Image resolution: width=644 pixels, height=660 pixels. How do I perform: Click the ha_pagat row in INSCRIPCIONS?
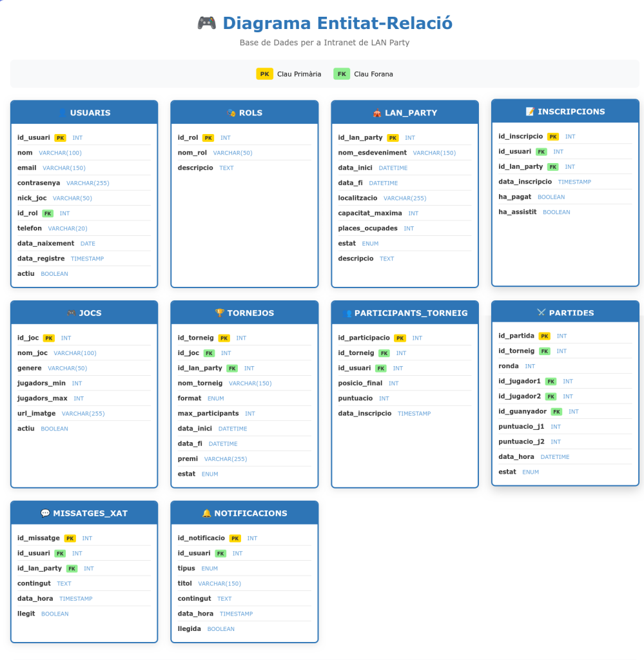tap(514, 197)
